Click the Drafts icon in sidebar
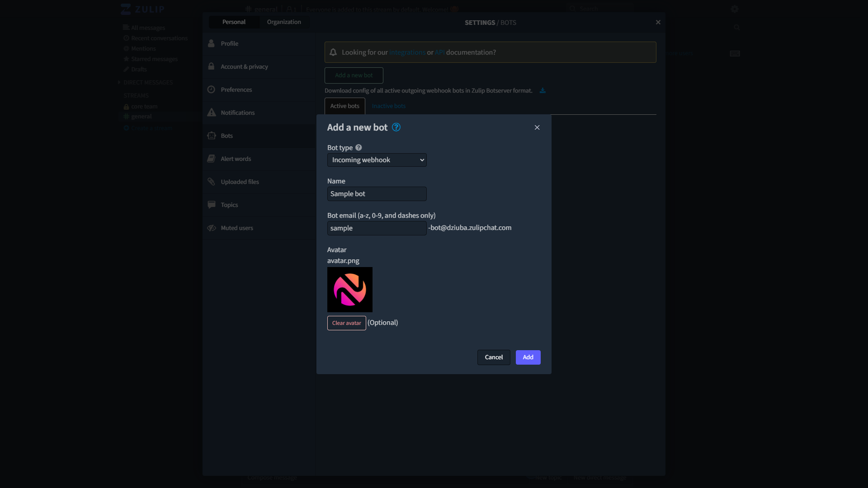This screenshot has height=488, width=868. pos(127,69)
